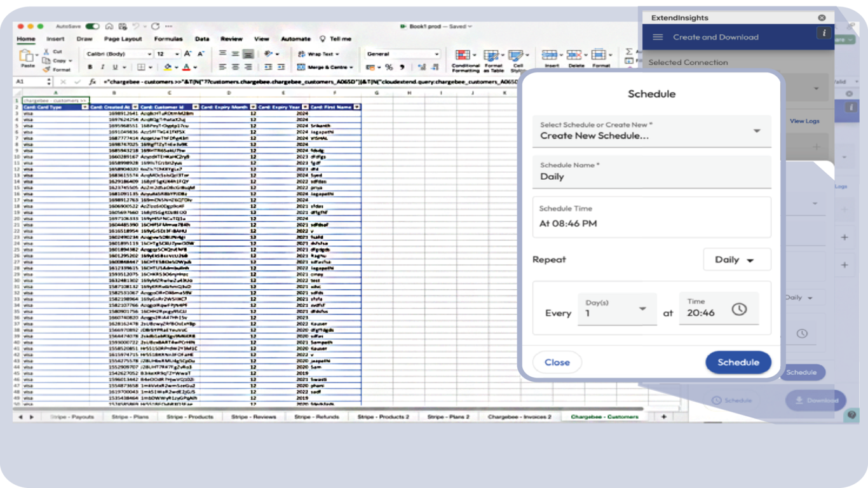
Task: Toggle the AutoSave switch
Action: coord(92,27)
